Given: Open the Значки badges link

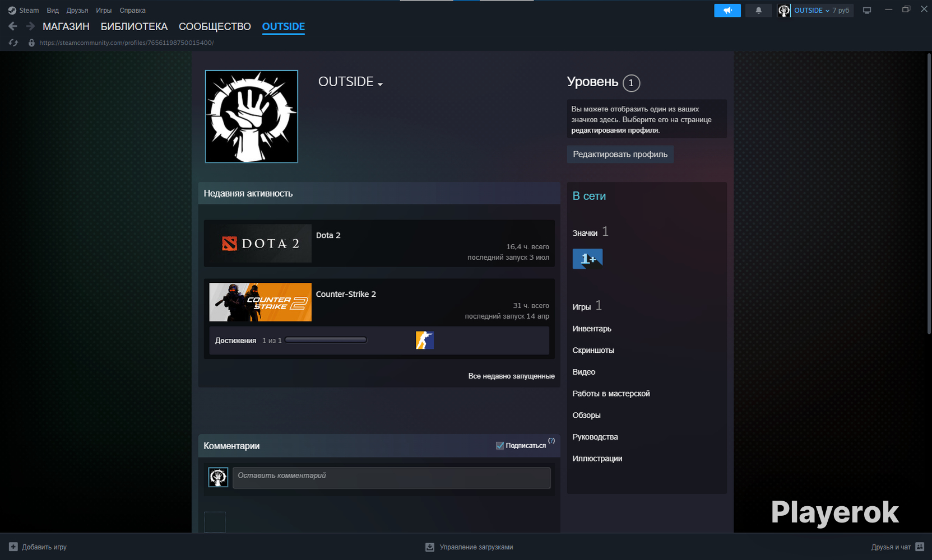Looking at the screenshot, I should (x=585, y=233).
